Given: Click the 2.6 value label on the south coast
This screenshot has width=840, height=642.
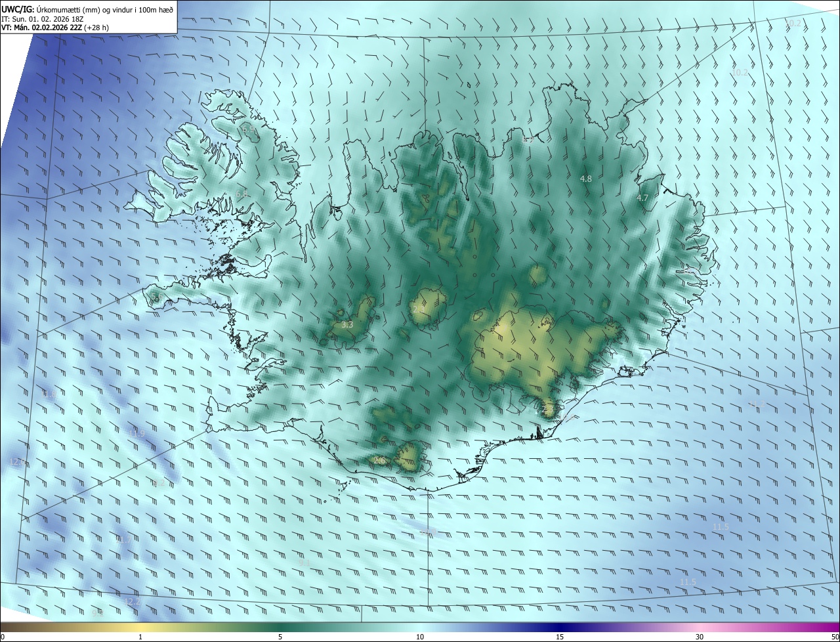Looking at the screenshot, I should (379, 461).
